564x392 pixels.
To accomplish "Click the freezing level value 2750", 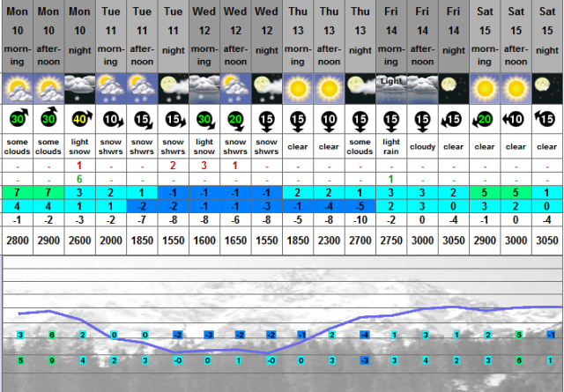I will coord(391,240).
